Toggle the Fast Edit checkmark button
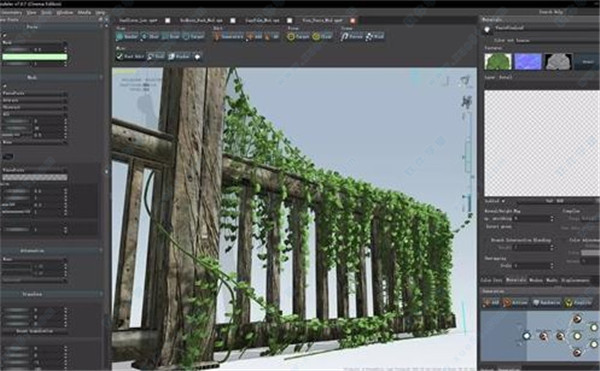600x371 pixels. [x=130, y=56]
